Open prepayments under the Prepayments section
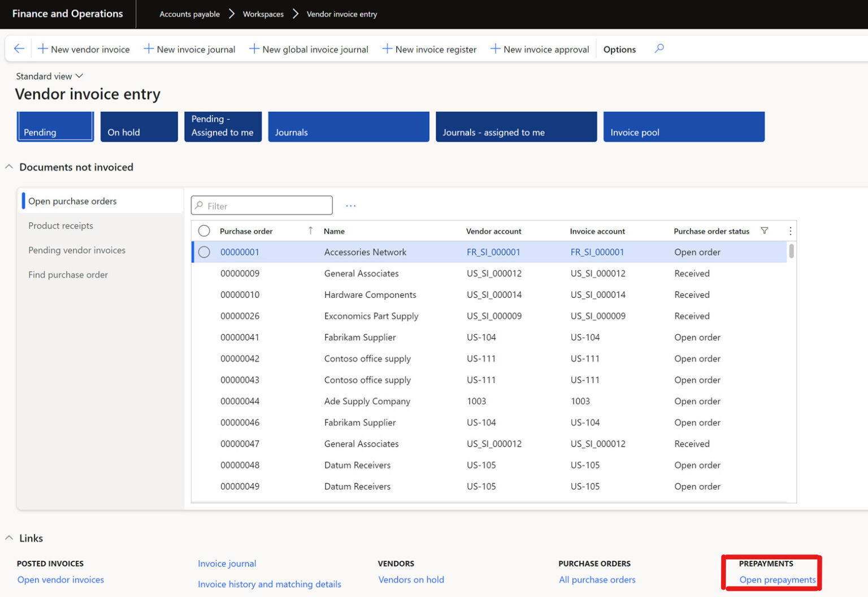Screen dimensions: 868x597 [778, 579]
